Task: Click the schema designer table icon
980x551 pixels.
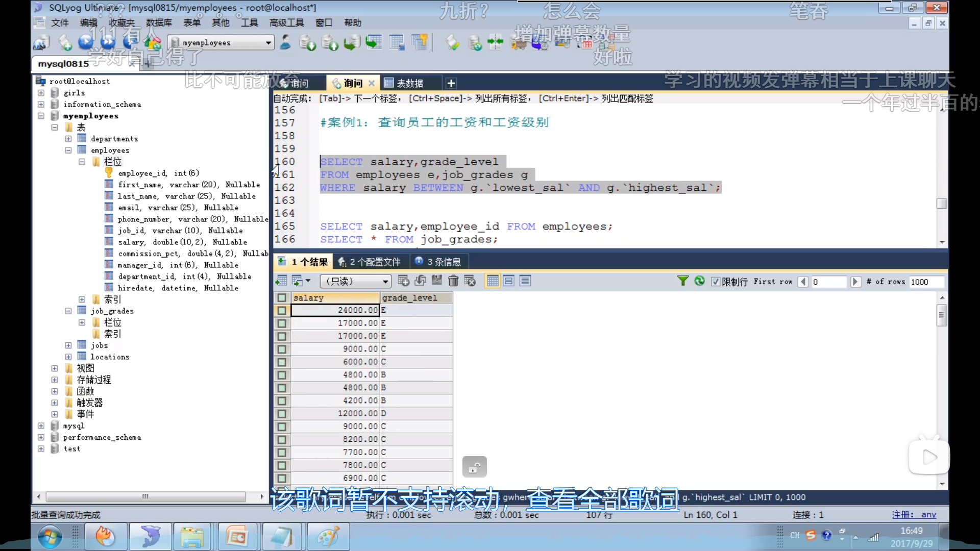Action: (397, 43)
